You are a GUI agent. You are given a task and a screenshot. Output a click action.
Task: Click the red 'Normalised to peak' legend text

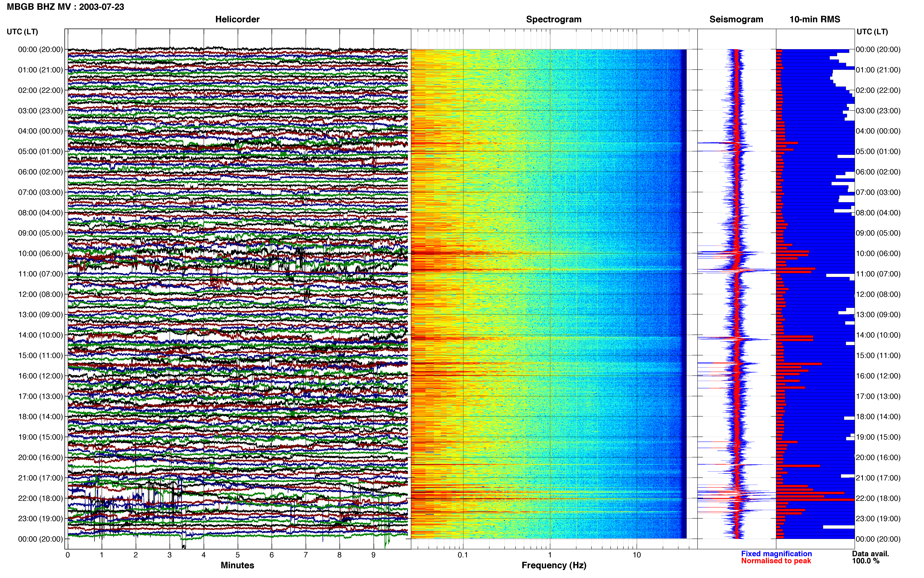pos(776,561)
